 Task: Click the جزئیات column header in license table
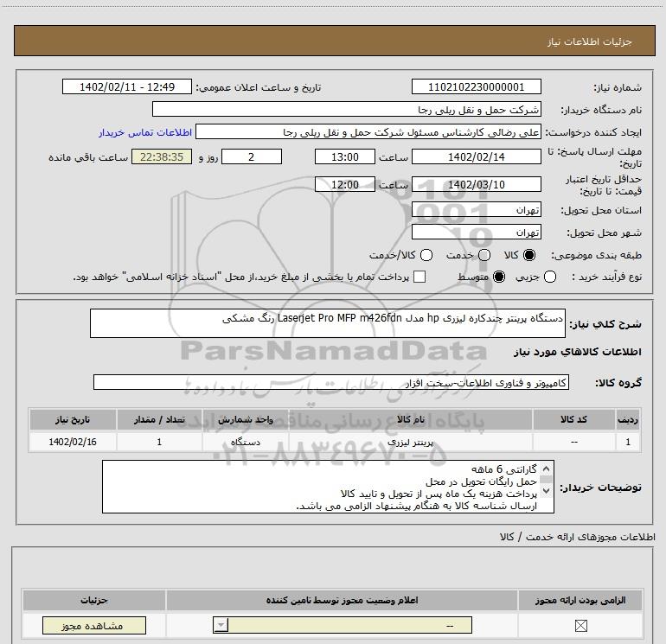point(94,600)
